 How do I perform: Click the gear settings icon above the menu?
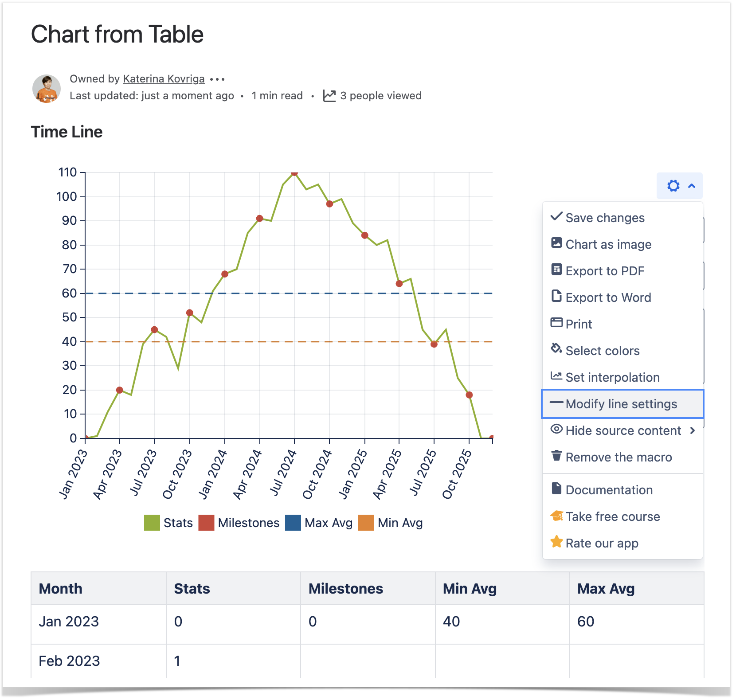pyautogui.click(x=673, y=186)
